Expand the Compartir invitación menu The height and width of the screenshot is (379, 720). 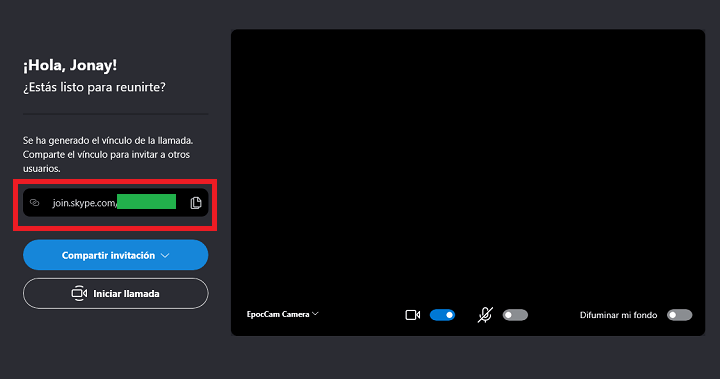pos(116,255)
